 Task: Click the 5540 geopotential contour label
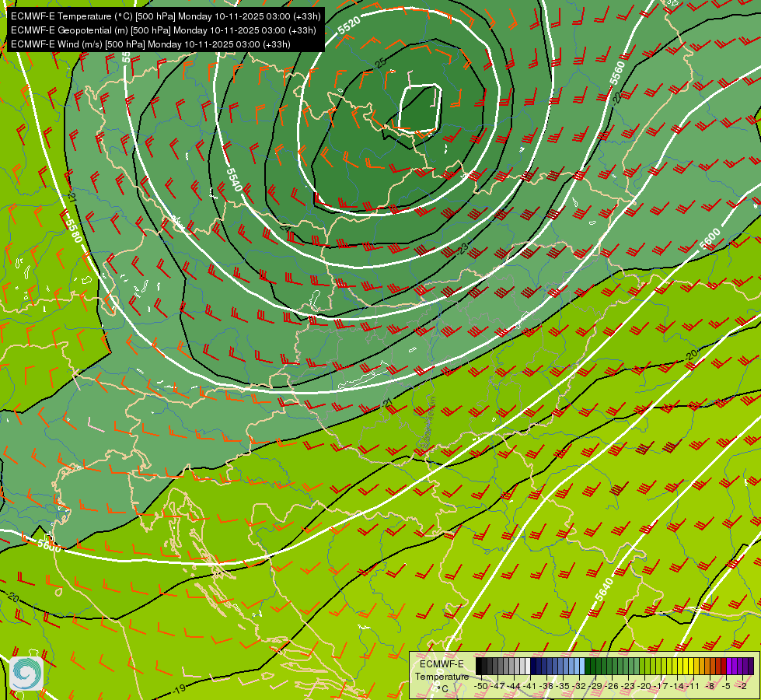point(234,180)
